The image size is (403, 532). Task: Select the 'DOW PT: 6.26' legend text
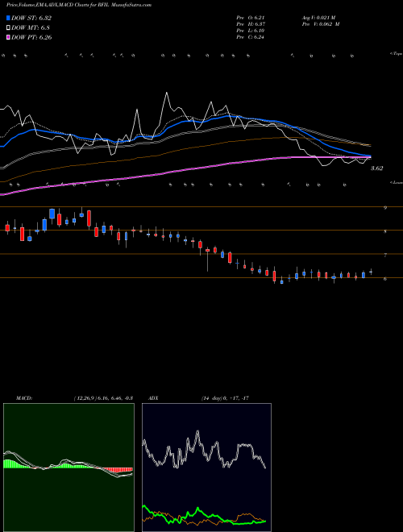[31, 37]
